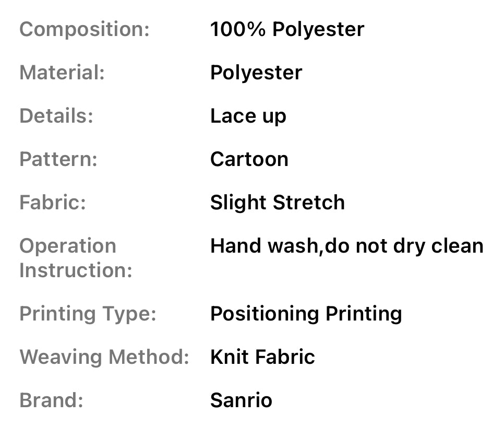Click the word Operation in the label
This screenshot has height=427, width=504.
[68, 246]
